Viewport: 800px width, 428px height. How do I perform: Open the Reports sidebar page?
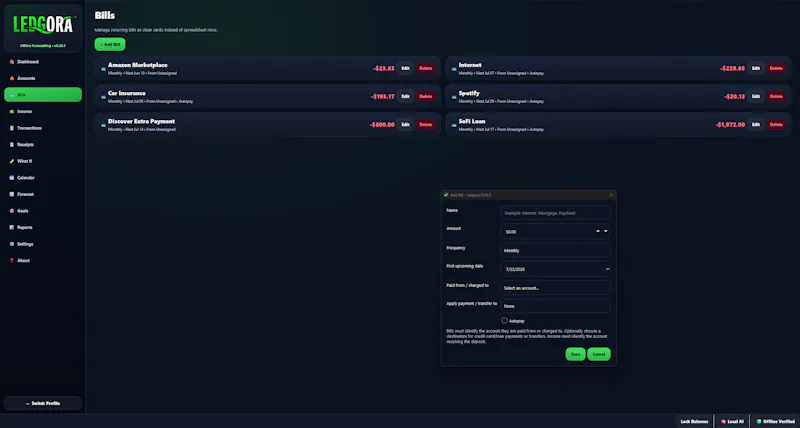[x=43, y=228]
